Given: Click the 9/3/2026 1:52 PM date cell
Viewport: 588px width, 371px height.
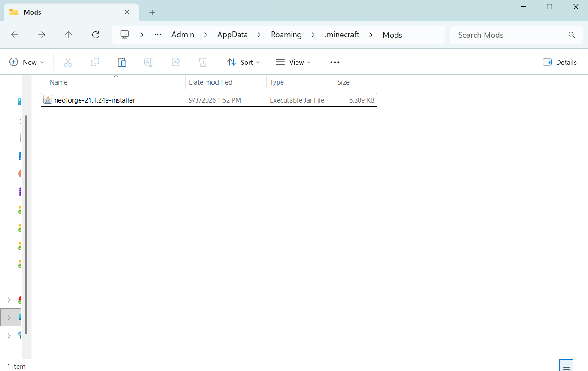Looking at the screenshot, I should tap(215, 100).
